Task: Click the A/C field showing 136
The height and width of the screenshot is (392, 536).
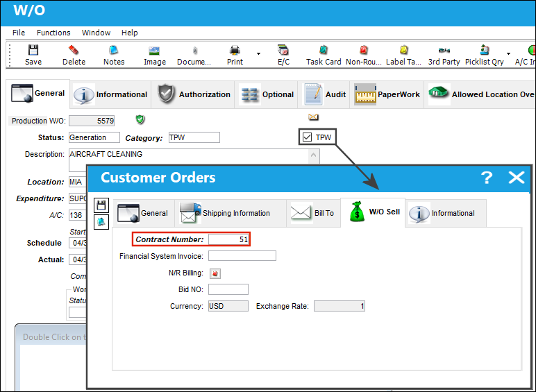Action: pyautogui.click(x=78, y=215)
